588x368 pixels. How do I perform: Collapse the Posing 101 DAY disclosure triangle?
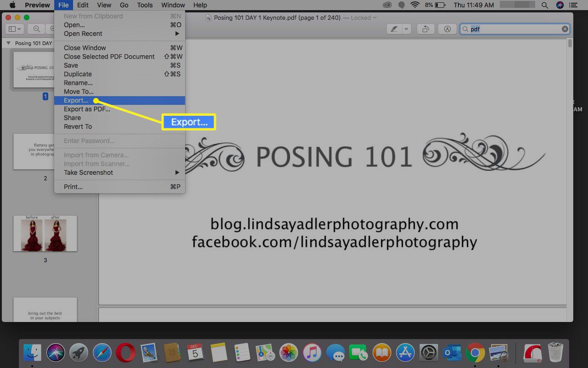[x=8, y=43]
